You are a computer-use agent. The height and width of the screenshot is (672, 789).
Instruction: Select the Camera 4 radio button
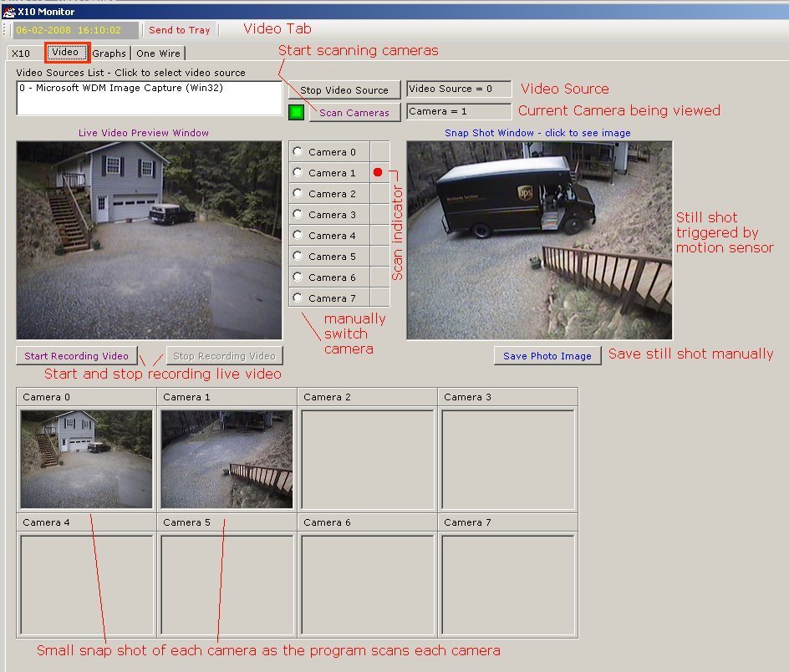click(298, 235)
